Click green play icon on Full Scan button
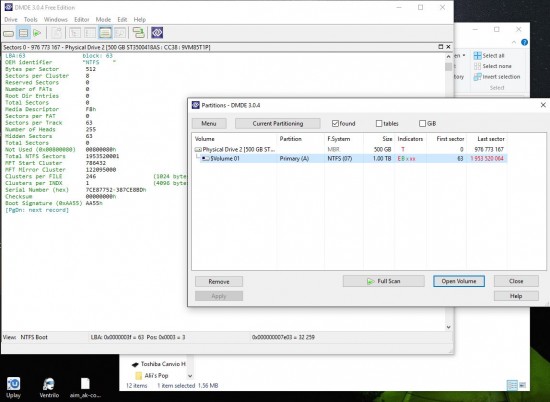The width and height of the screenshot is (550, 402). pyautogui.click(x=370, y=281)
